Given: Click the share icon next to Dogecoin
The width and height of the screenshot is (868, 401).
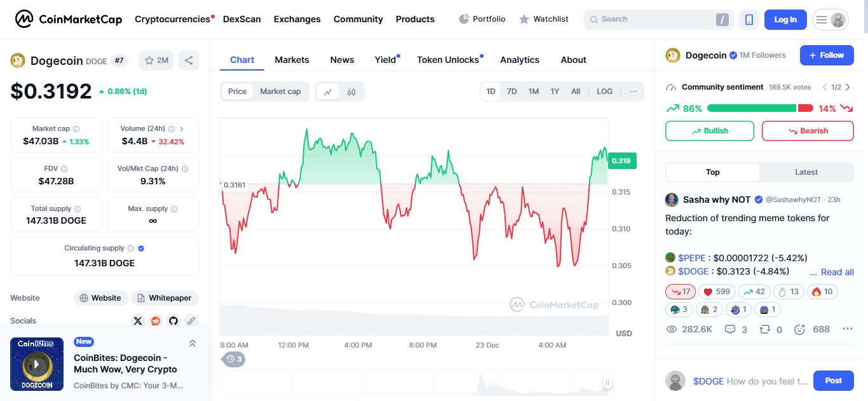Looking at the screenshot, I should (189, 60).
